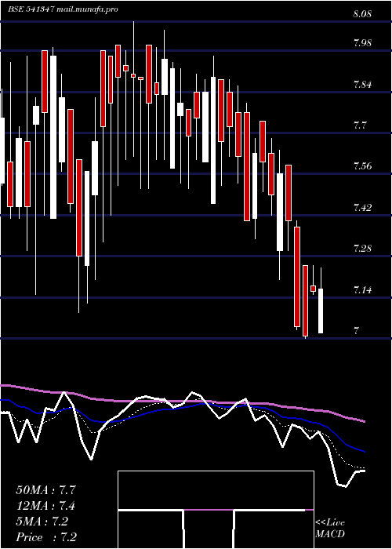Click the 12MA : 7.4 readout

click(x=45, y=506)
